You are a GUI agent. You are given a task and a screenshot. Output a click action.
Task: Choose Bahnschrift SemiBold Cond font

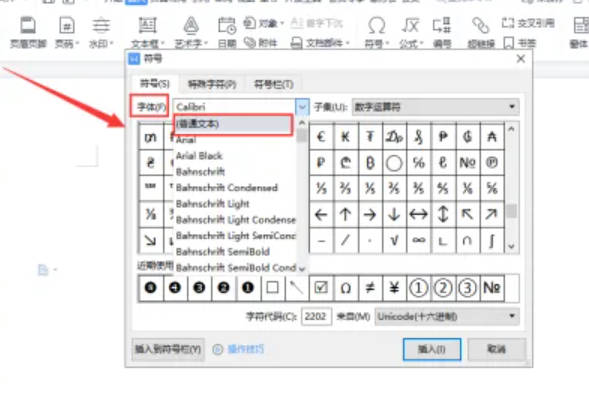[x=236, y=268]
